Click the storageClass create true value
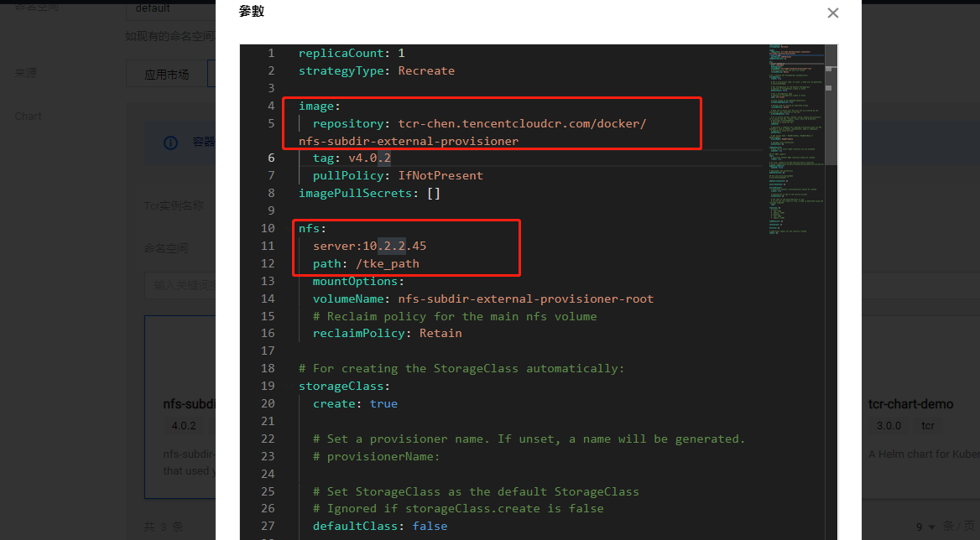 pos(383,403)
